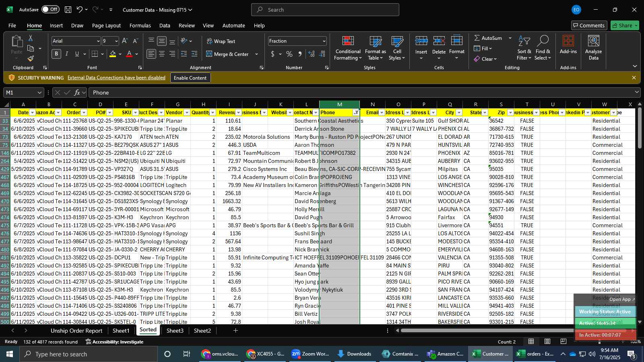Toggle Bold formatting

point(56,54)
